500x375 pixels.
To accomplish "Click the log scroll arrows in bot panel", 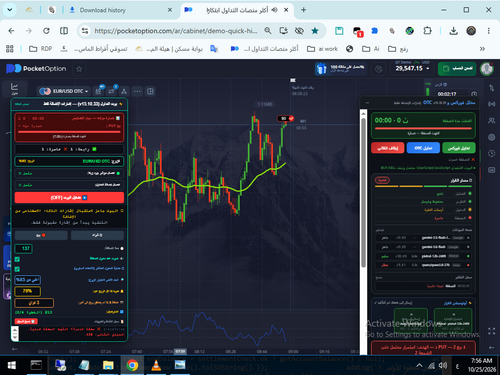I will (x=15, y=333).
